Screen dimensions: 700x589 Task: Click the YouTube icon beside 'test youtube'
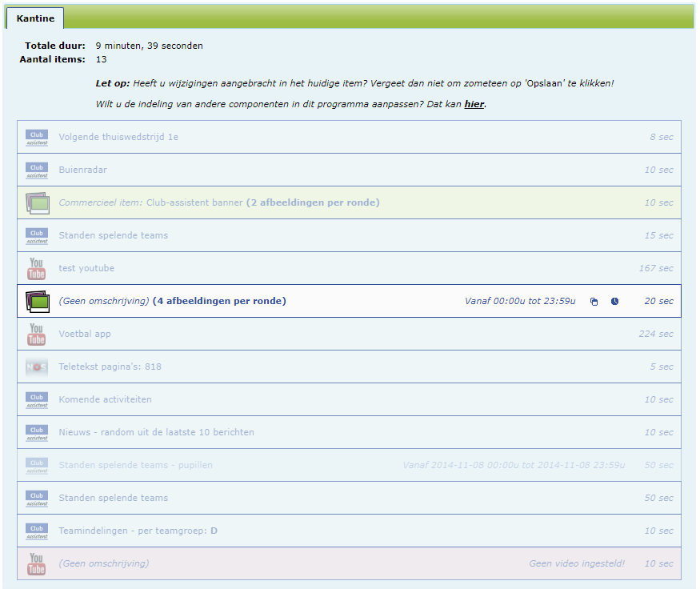click(37, 268)
